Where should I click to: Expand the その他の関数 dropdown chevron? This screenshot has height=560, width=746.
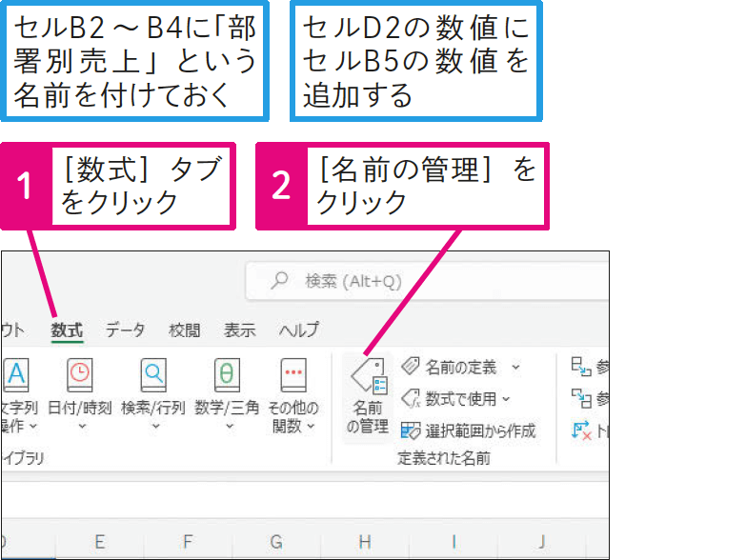tap(312, 426)
